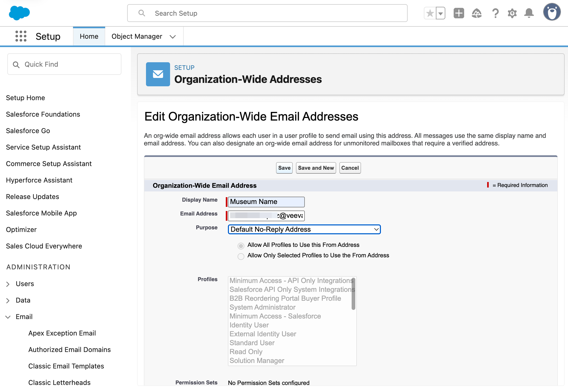Expand the Object Manager tab chevron

pyautogui.click(x=172, y=37)
